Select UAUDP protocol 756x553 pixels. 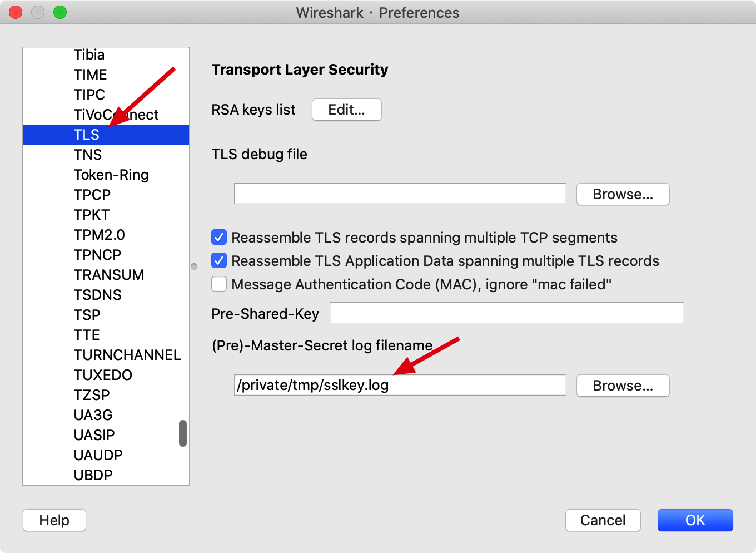pos(106,455)
